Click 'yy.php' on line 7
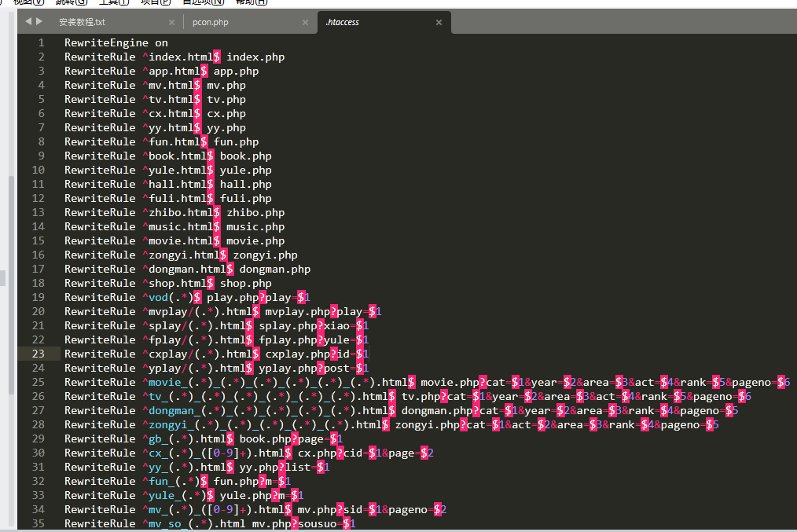Screen dimensions: 797x532 pos(226,128)
